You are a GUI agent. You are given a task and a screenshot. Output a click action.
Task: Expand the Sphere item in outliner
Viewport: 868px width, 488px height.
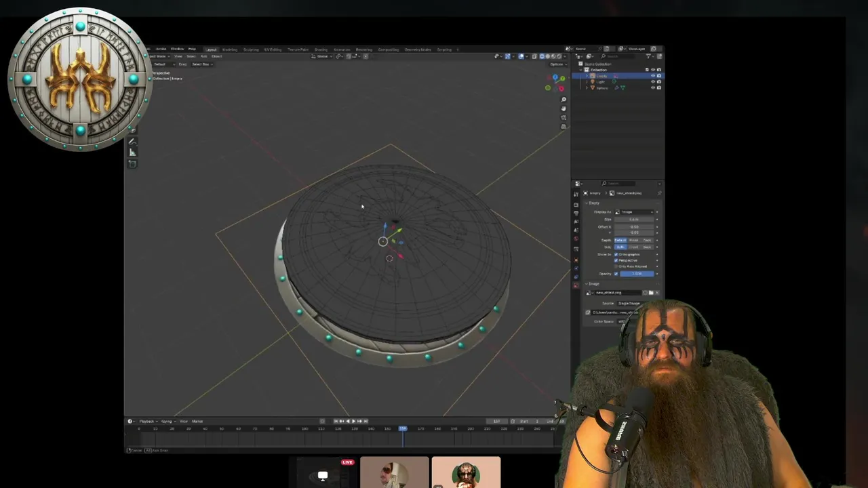587,88
